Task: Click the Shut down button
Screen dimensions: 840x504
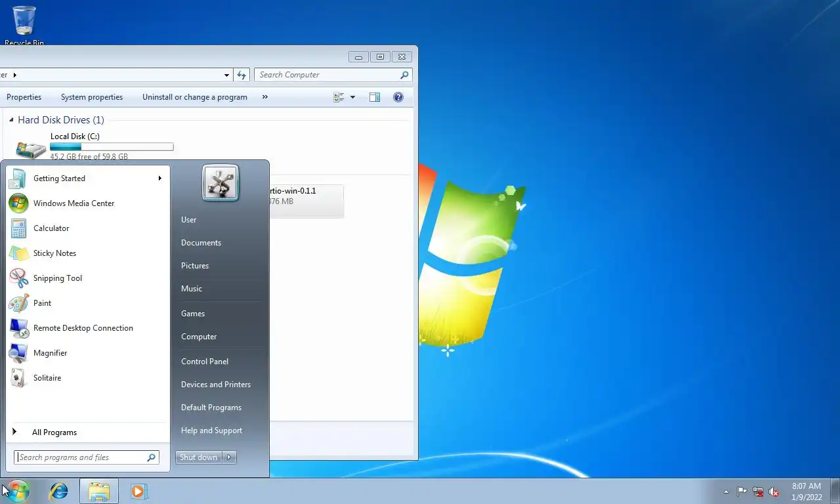Action: [199, 457]
